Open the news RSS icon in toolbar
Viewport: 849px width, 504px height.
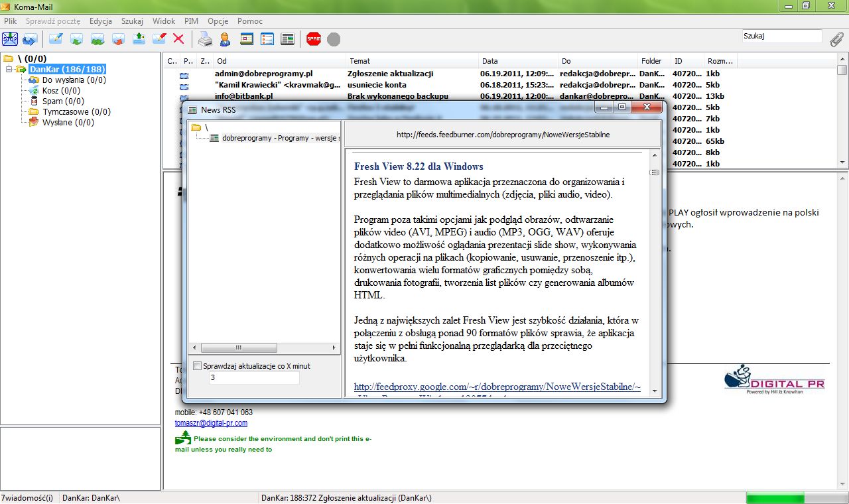tap(287, 39)
